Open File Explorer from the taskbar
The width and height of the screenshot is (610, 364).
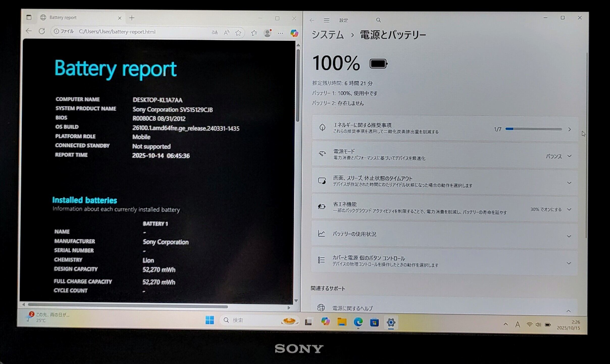[342, 322]
